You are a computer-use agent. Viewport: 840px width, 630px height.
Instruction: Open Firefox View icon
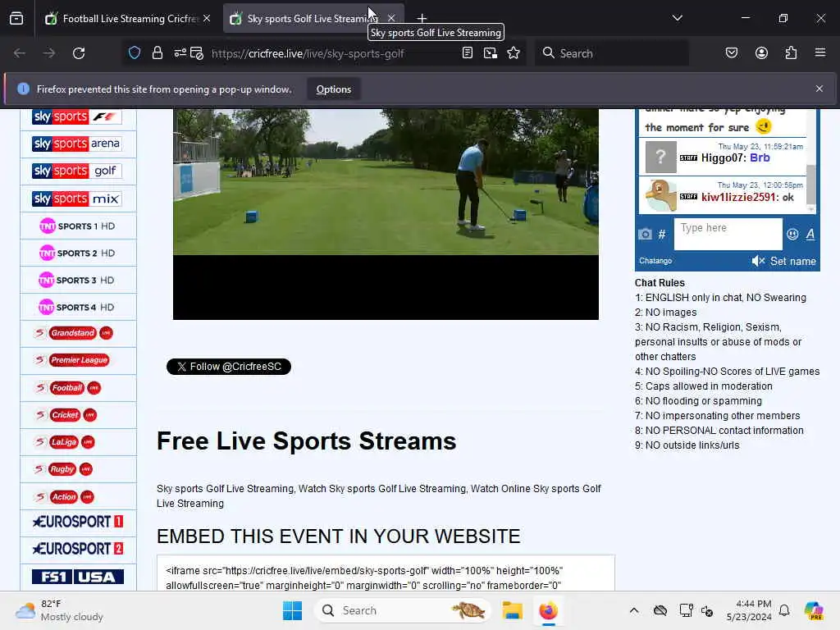16,19
